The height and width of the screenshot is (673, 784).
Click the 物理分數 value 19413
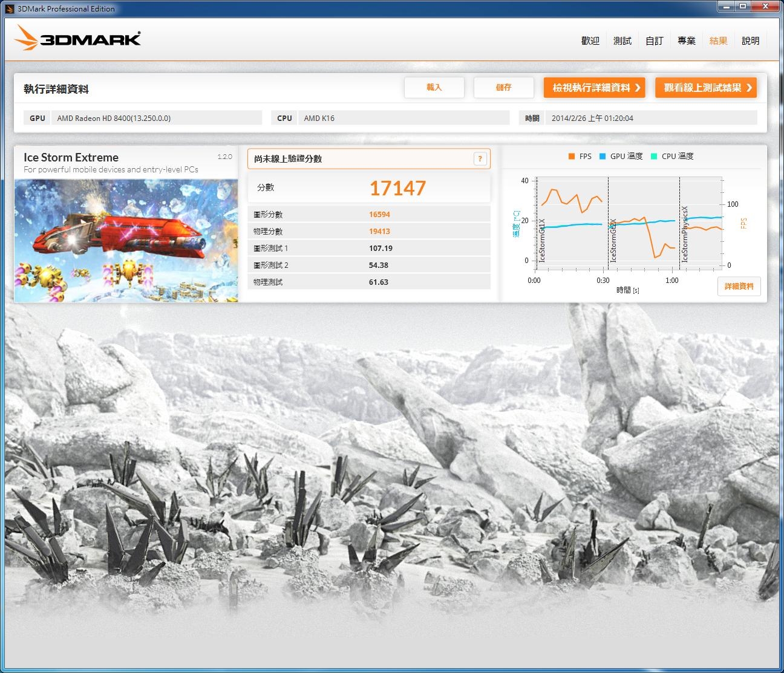coord(379,231)
